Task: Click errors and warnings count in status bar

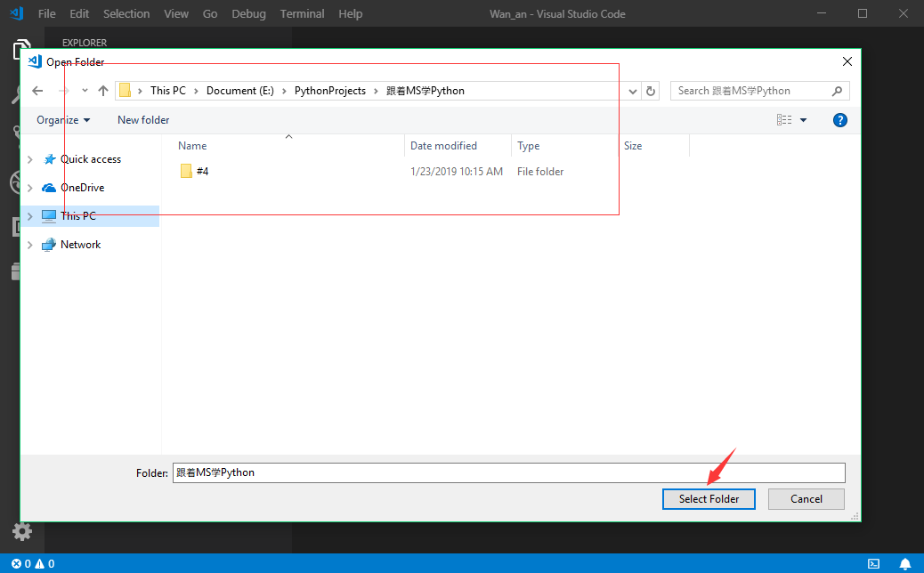Action: click(x=33, y=563)
